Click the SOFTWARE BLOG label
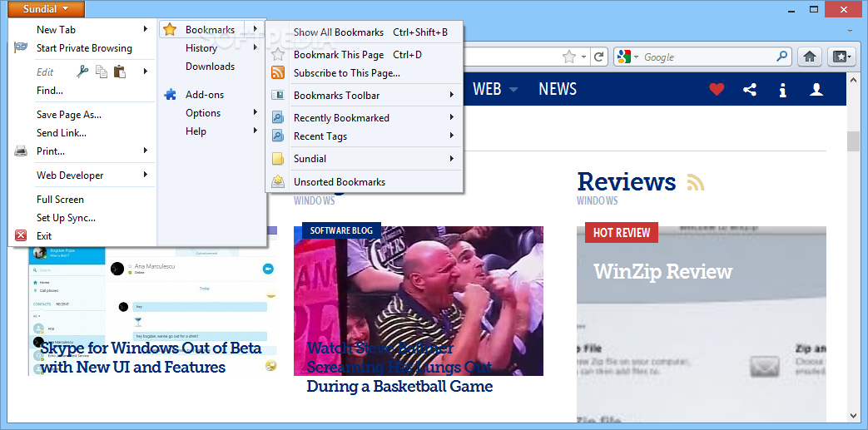 341,230
